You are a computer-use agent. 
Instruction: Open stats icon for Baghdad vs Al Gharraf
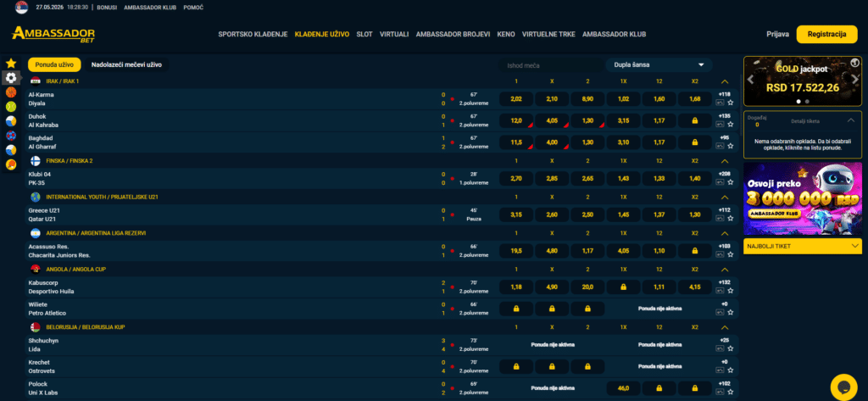pos(720,146)
